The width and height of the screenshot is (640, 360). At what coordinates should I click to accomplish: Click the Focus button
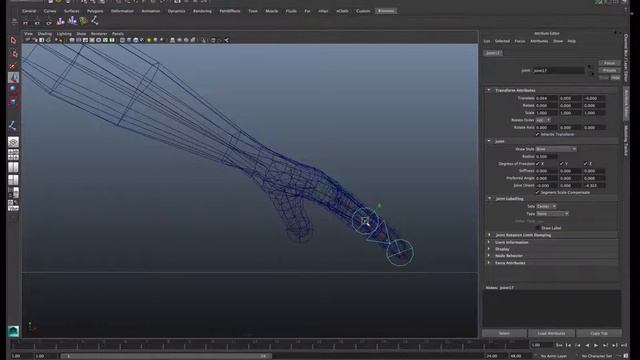(609, 63)
